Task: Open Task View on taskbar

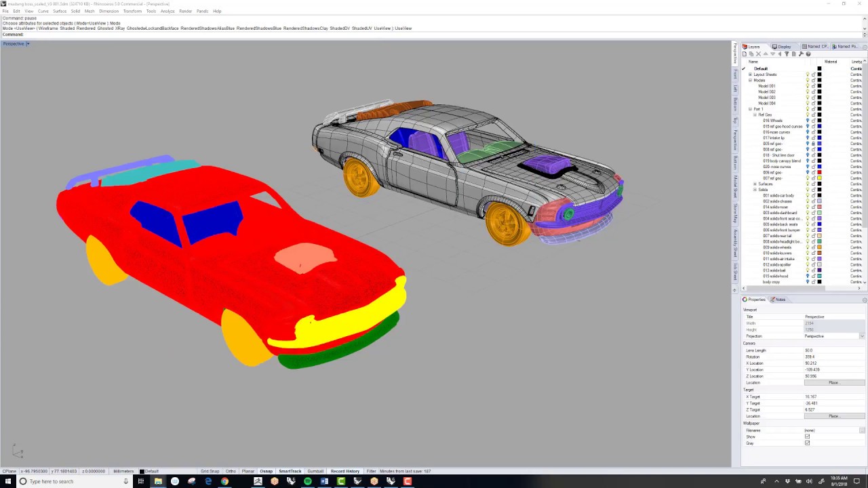Action: (x=140, y=481)
